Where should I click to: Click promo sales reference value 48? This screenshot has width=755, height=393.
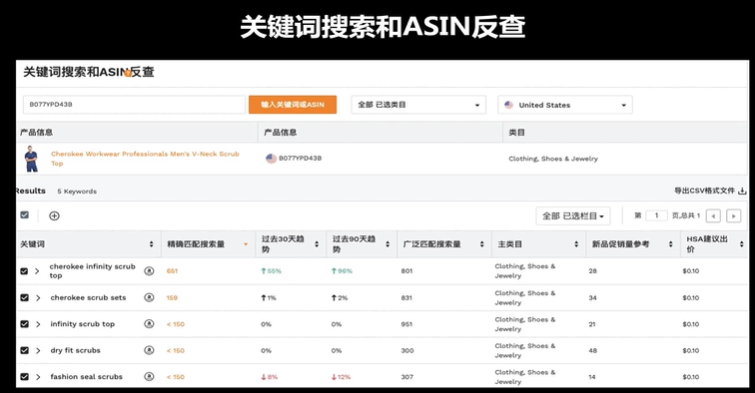tap(593, 350)
